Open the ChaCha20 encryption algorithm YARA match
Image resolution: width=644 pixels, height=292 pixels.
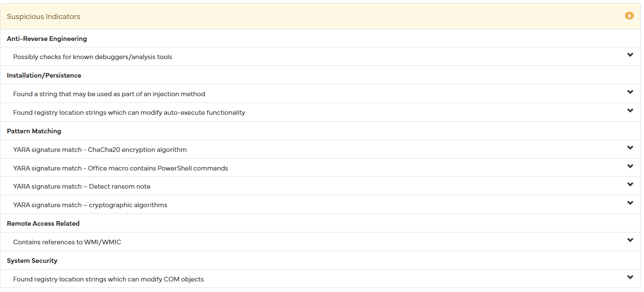point(99,150)
